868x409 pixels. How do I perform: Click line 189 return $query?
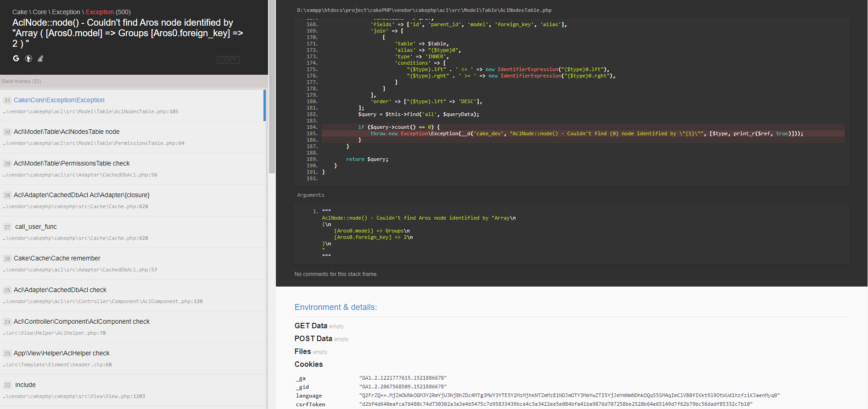367,159
